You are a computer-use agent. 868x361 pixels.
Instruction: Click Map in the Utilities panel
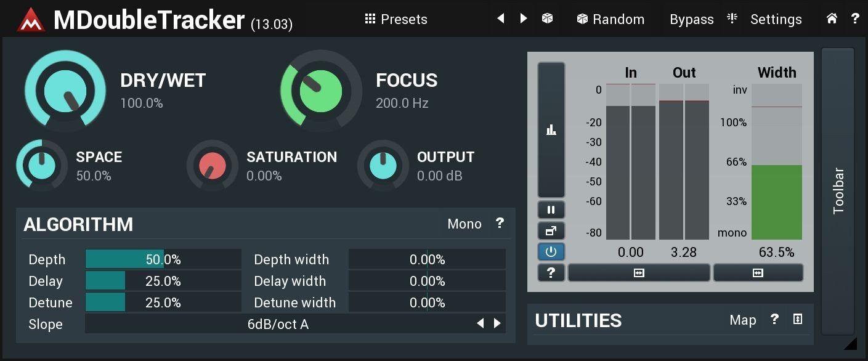pyautogui.click(x=743, y=320)
